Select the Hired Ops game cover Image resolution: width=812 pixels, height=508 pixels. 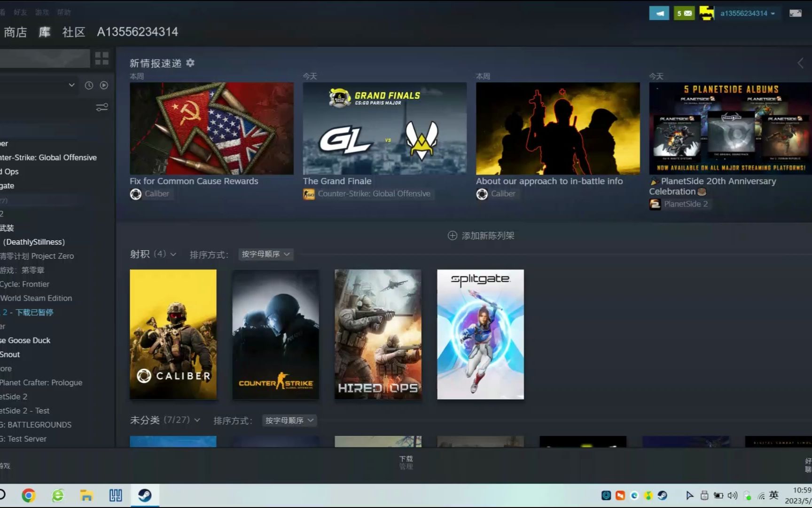pyautogui.click(x=378, y=334)
